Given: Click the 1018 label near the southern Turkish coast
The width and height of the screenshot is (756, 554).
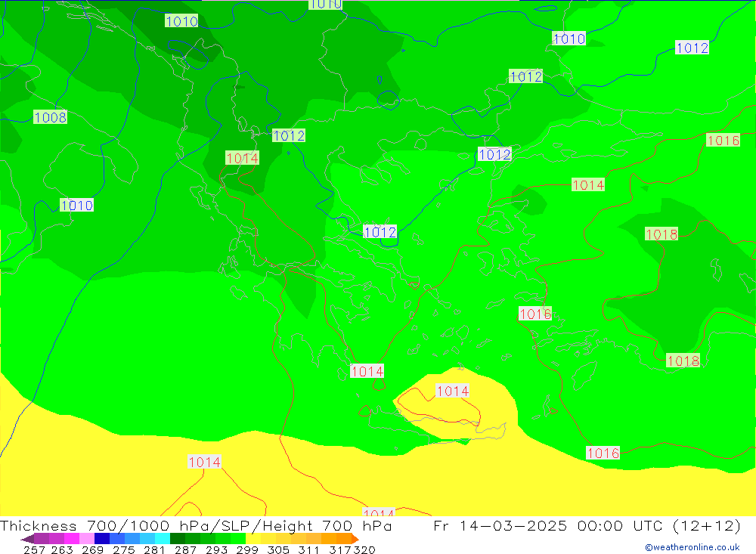Looking at the screenshot, I should [x=683, y=361].
